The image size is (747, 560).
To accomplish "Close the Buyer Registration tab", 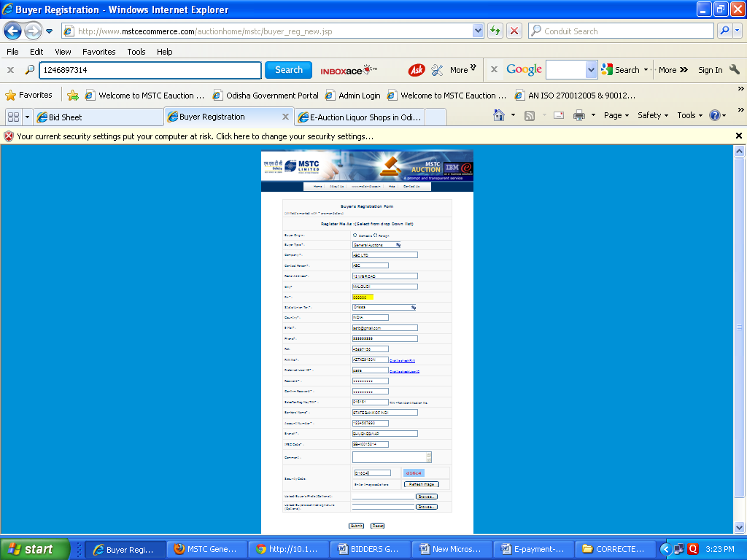I will pos(285,117).
